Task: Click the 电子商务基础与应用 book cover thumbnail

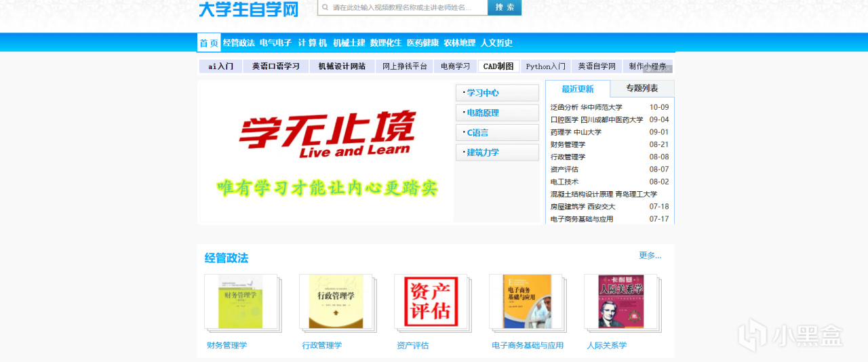Action: coord(526,302)
